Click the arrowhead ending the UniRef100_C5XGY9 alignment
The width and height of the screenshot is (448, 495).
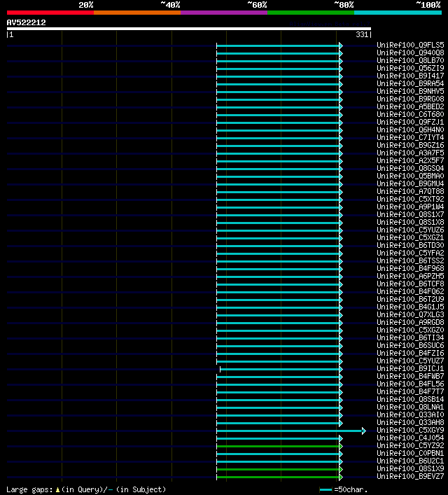364,431
